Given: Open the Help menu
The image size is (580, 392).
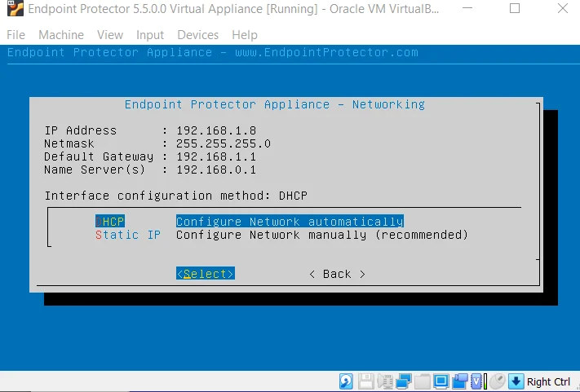Looking at the screenshot, I should [x=245, y=35].
